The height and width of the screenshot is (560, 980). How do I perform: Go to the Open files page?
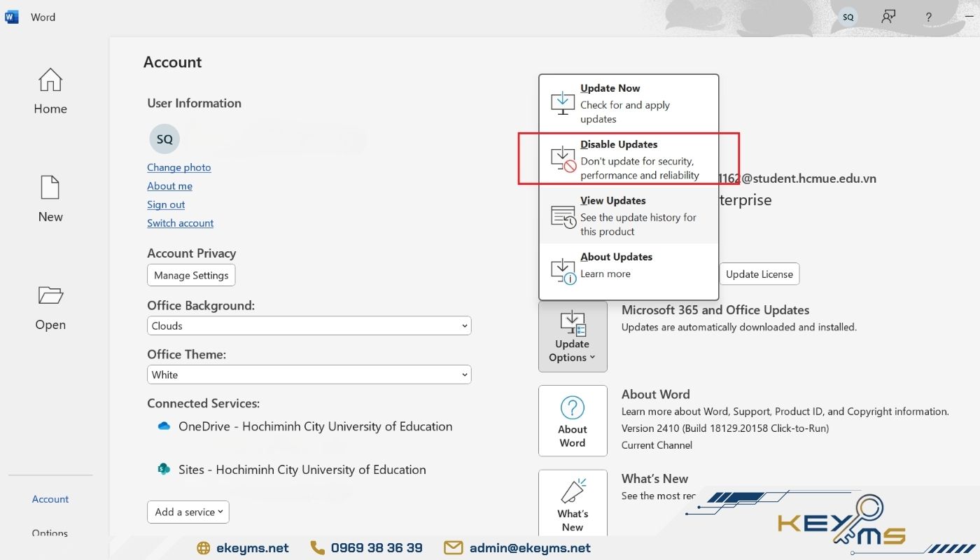click(x=50, y=308)
